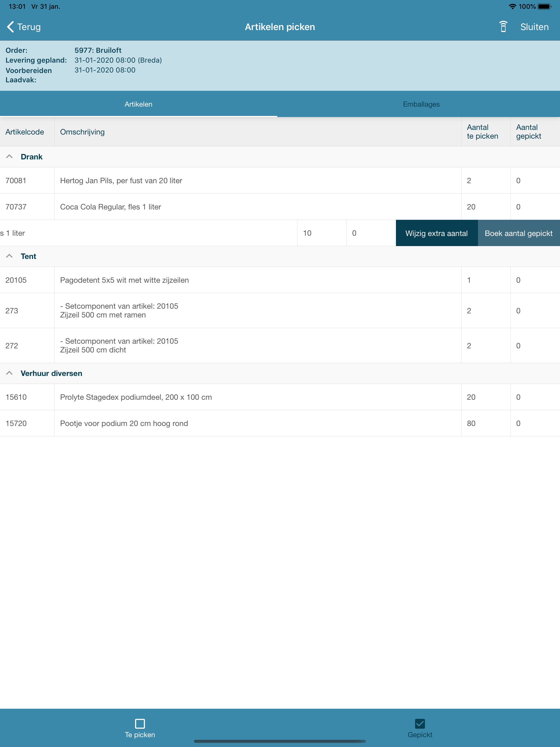
Task: Select Coca Cola Regular, fles 1 liter row
Action: click(280, 207)
